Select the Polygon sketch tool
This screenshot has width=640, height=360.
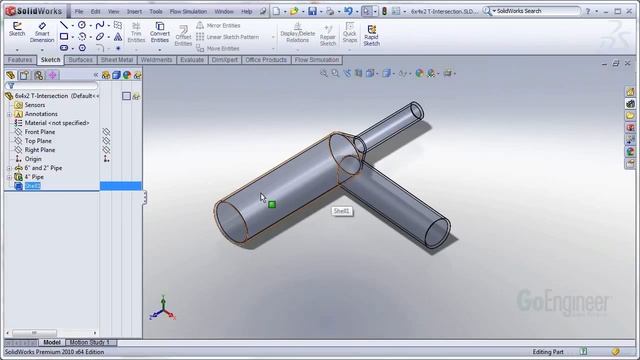pos(82,48)
